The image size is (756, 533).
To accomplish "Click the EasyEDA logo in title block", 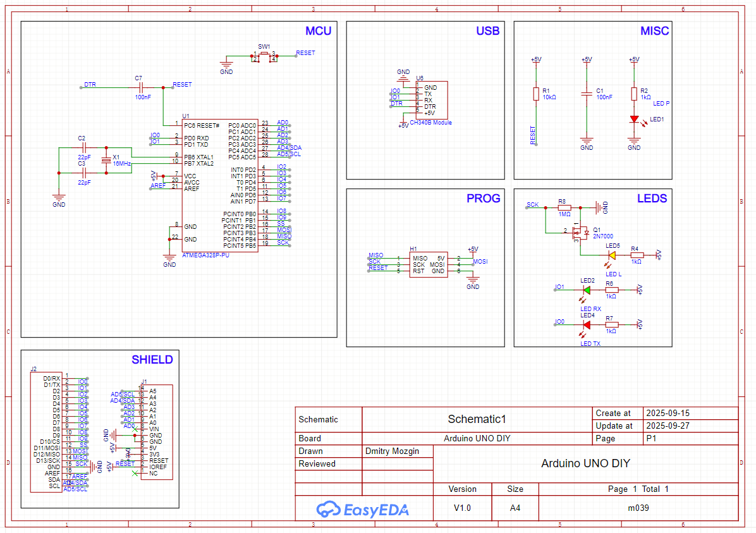I will 363,508.
